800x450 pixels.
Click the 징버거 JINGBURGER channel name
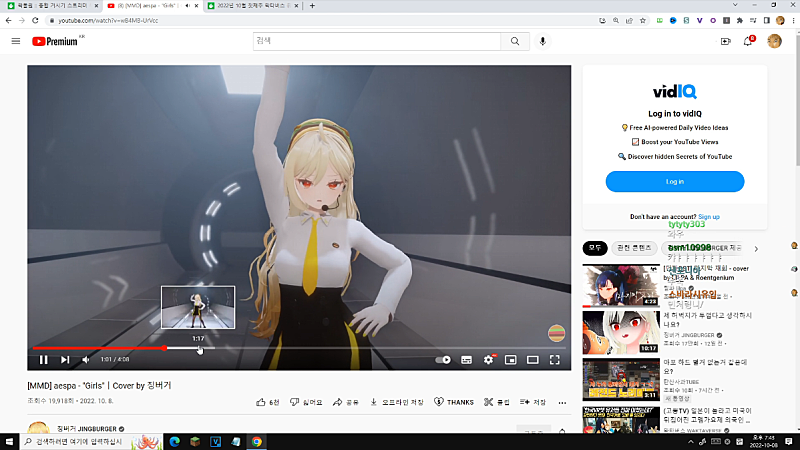[x=87, y=429]
